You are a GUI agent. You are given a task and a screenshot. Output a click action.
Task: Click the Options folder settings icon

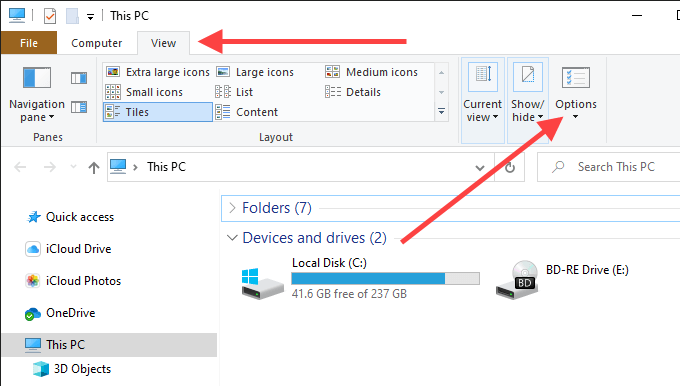575,78
